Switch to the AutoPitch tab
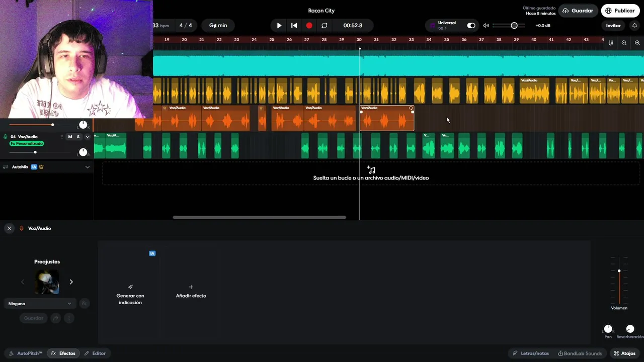Viewport: 644px width, 362px height. tap(25, 353)
